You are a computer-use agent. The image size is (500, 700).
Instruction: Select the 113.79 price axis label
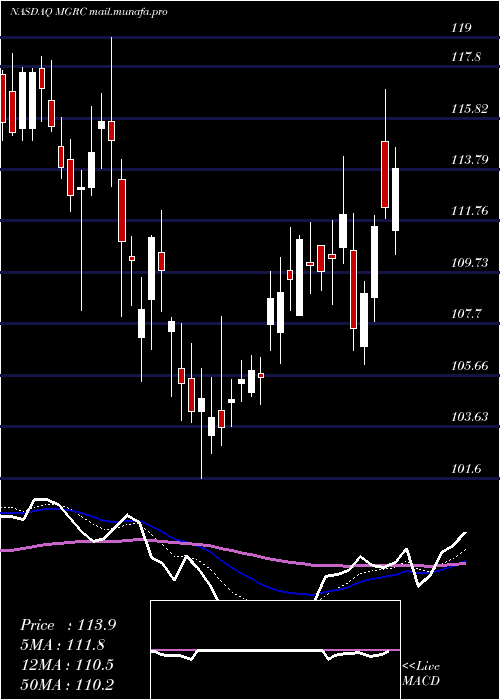tap(470, 160)
